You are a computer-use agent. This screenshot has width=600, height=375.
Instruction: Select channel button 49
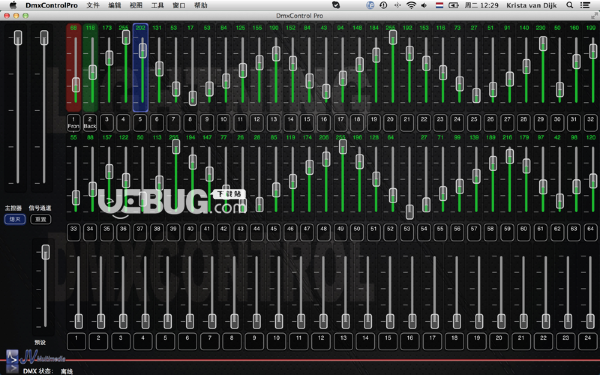(340, 232)
